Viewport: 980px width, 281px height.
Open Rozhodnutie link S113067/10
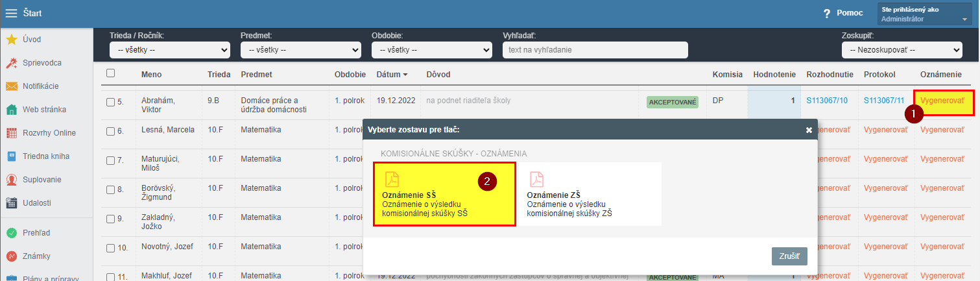(x=827, y=101)
